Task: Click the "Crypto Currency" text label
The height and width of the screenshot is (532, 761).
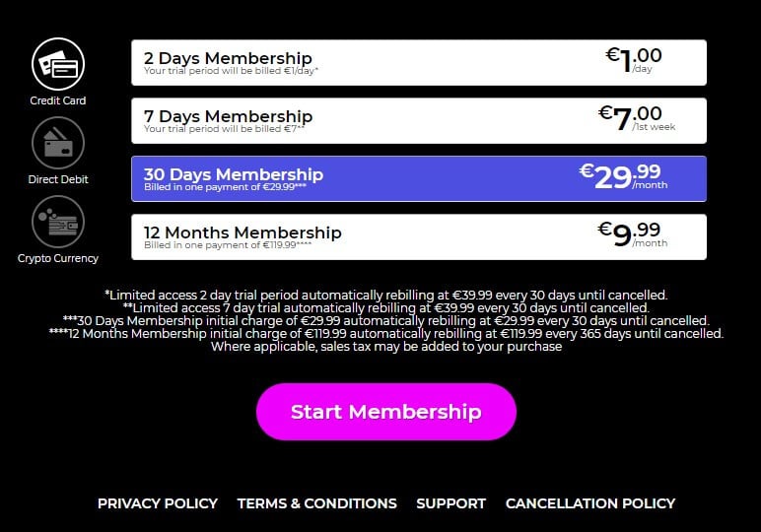Action: click(x=58, y=258)
